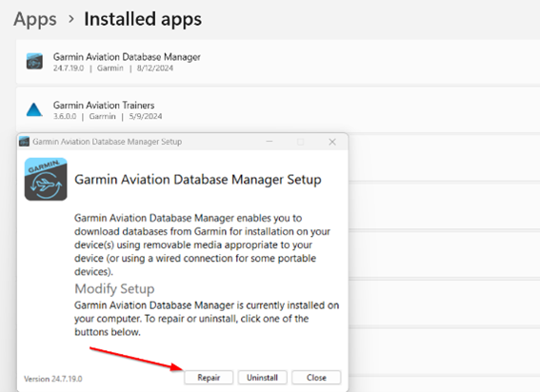
Task: Click the small icon in the setup title bar
Action: point(24,142)
